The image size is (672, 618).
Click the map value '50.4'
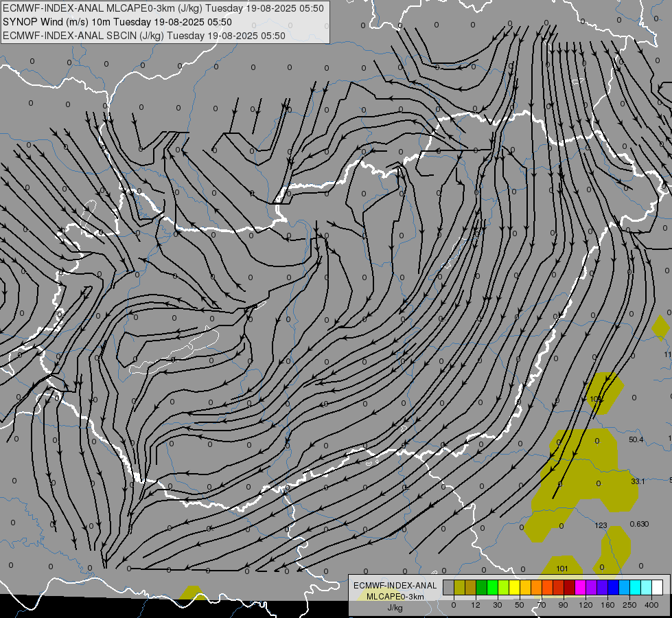pos(636,439)
